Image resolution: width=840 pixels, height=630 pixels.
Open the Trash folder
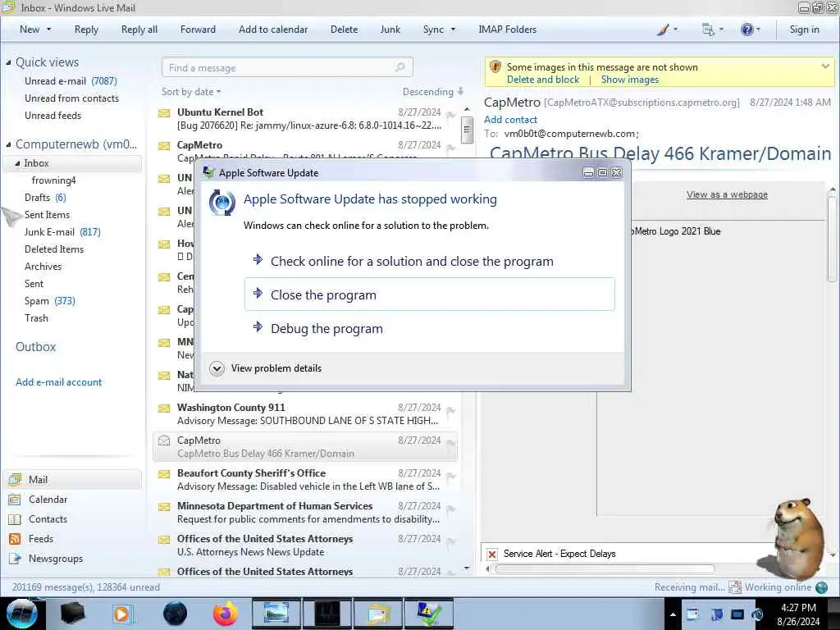point(36,317)
